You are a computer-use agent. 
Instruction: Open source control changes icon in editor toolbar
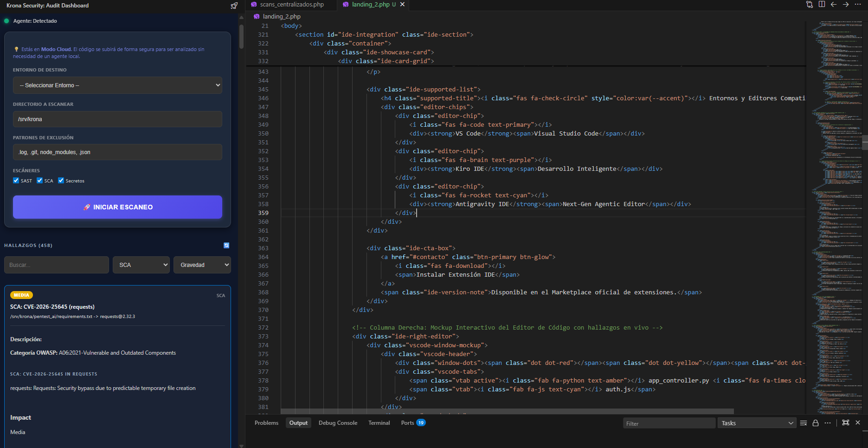[810, 4]
